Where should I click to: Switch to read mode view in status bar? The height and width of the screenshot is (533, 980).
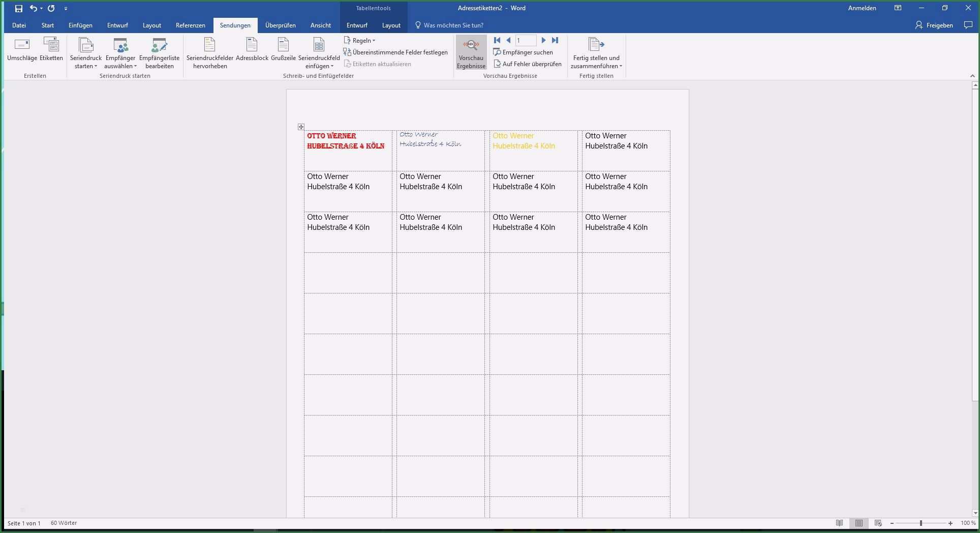click(x=840, y=523)
